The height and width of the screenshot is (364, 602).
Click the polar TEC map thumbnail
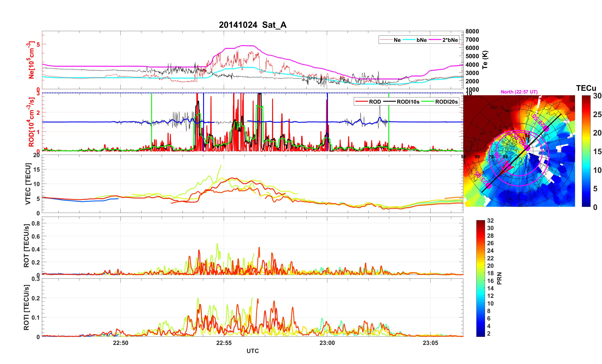click(x=519, y=151)
